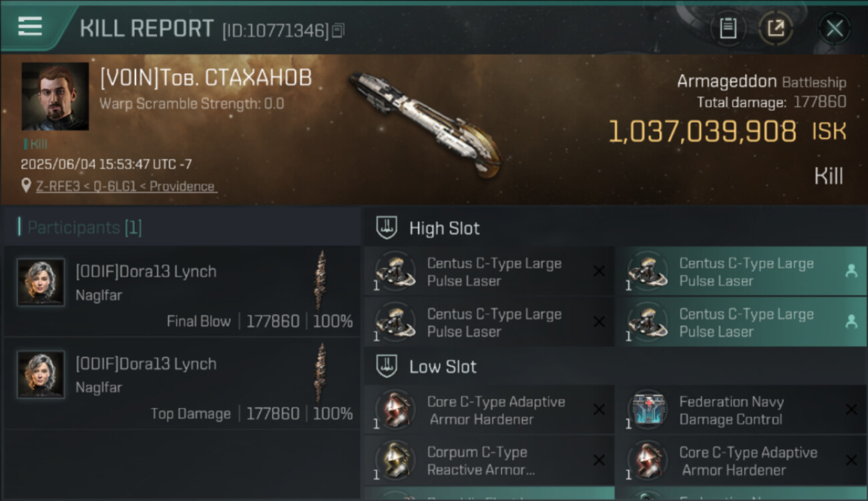Open the Providence region link

(x=182, y=186)
